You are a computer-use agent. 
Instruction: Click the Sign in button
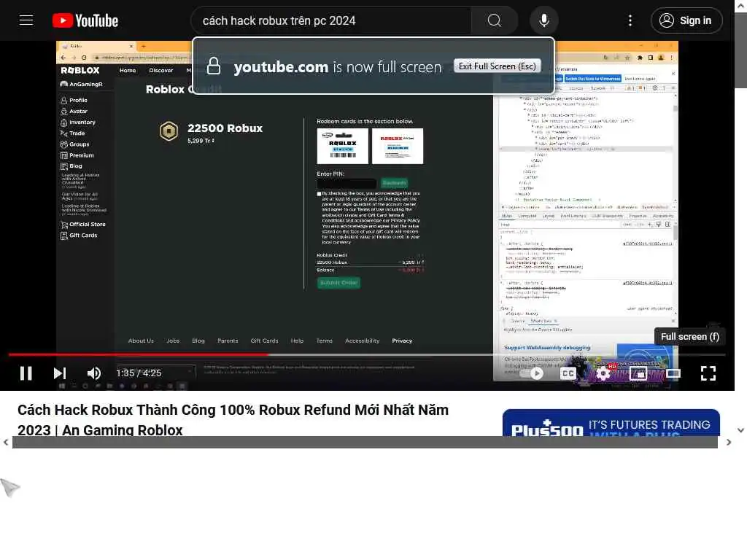(x=686, y=20)
